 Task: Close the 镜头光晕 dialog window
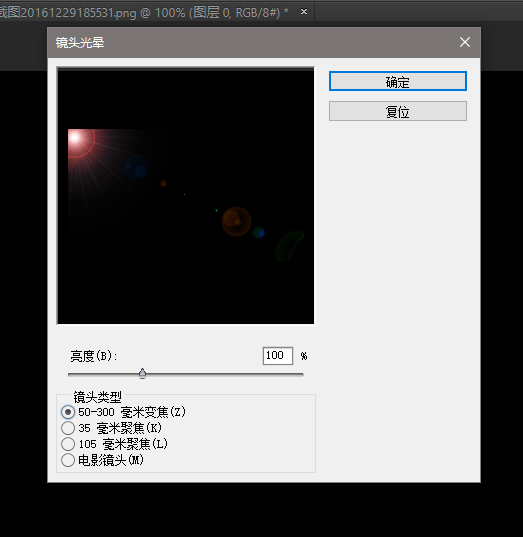(x=465, y=42)
